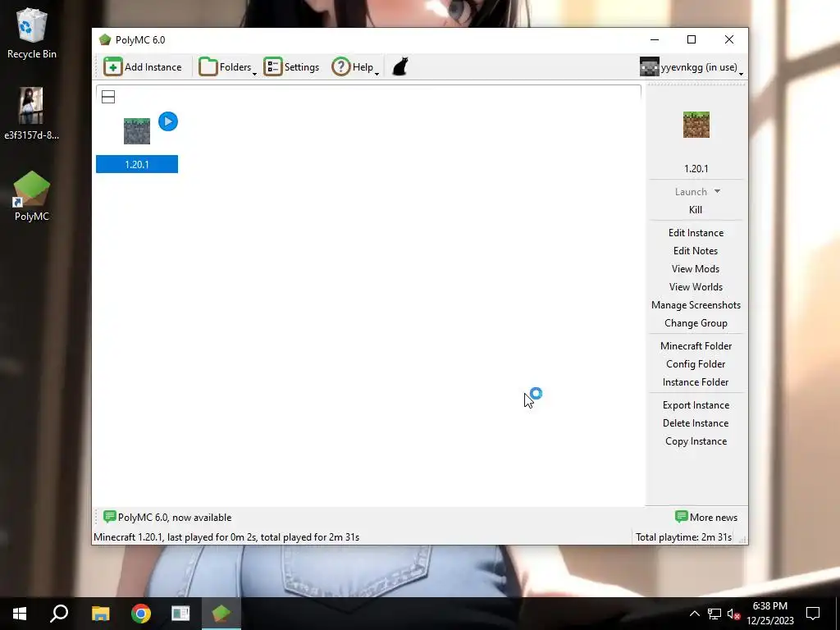Click the black cat icon in toolbar
This screenshot has height=630, width=840.
tap(400, 67)
